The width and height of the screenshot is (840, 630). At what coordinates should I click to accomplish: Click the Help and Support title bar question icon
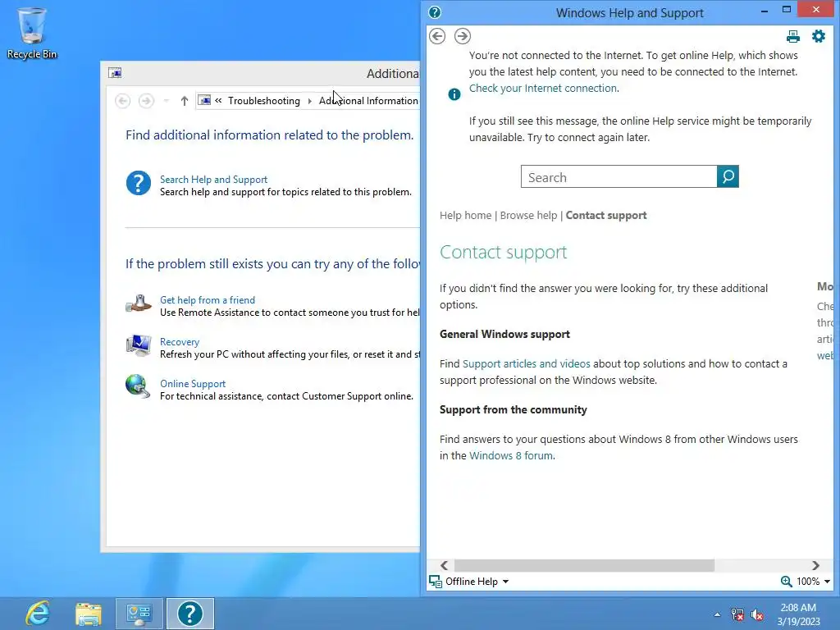click(x=435, y=12)
